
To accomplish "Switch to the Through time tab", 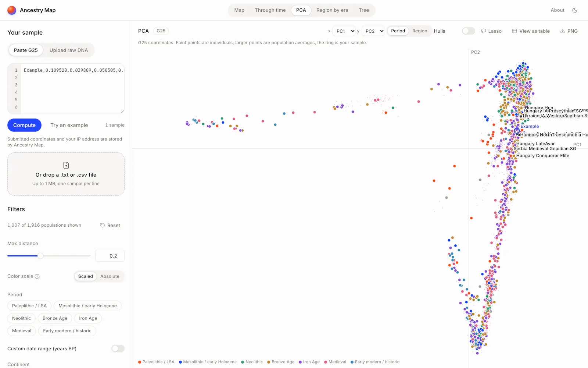I will pos(270,10).
